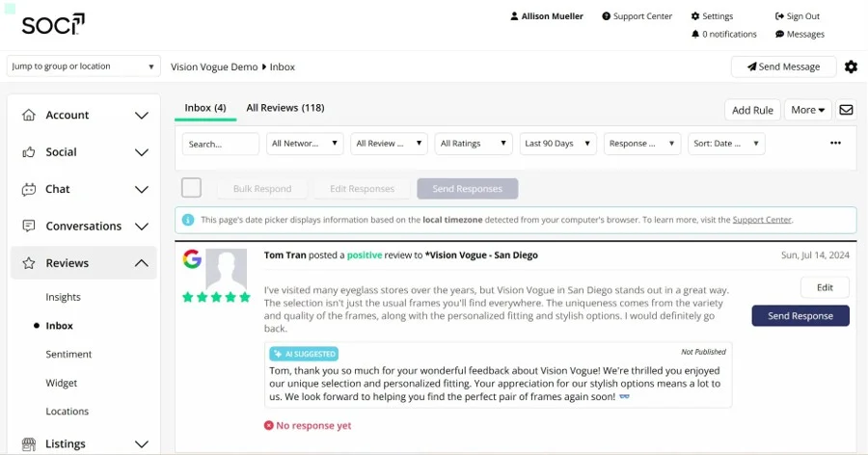Click the SOCi logo

point(53,24)
